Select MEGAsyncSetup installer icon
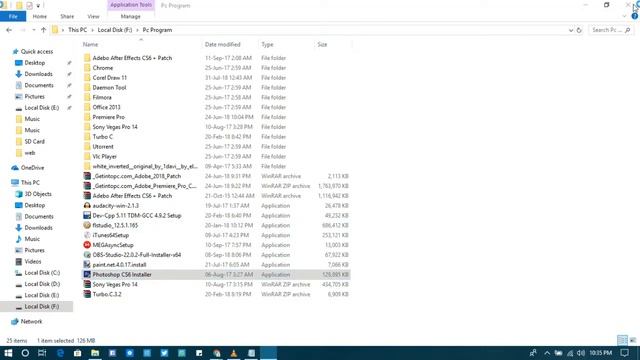This screenshot has height=360, width=640. [87, 245]
